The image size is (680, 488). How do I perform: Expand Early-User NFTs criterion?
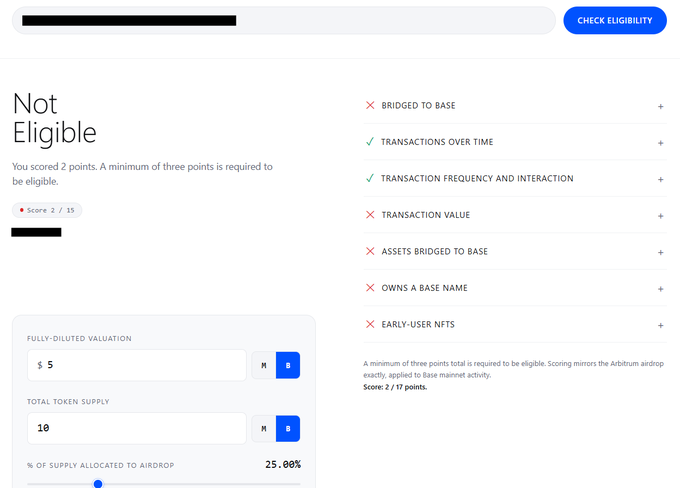tap(660, 325)
